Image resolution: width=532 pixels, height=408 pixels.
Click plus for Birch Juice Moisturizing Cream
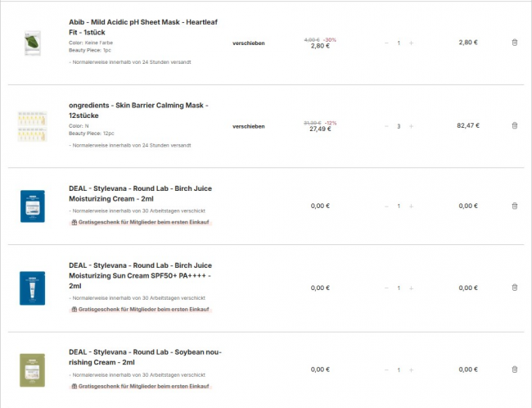pyautogui.click(x=411, y=206)
